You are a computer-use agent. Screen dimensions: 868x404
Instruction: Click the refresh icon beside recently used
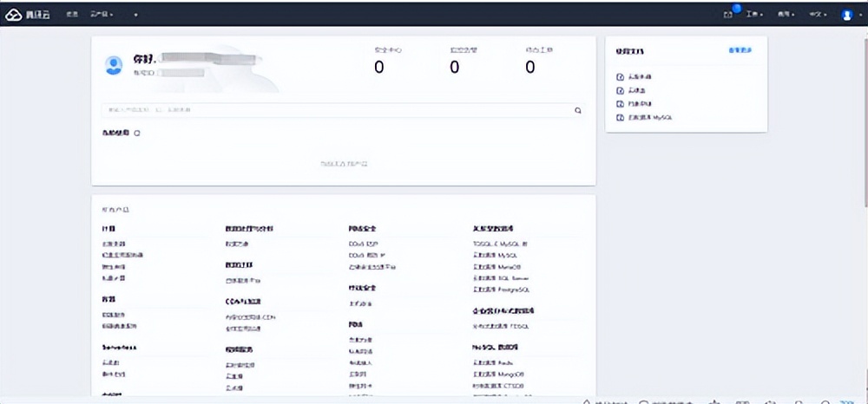tap(137, 134)
